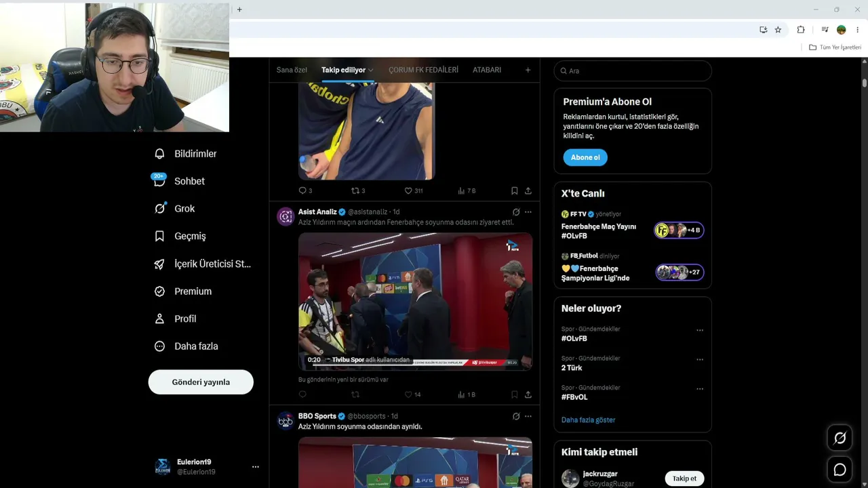Image resolution: width=868 pixels, height=488 pixels.
Task: Open the floating Grok button
Action: (840, 439)
